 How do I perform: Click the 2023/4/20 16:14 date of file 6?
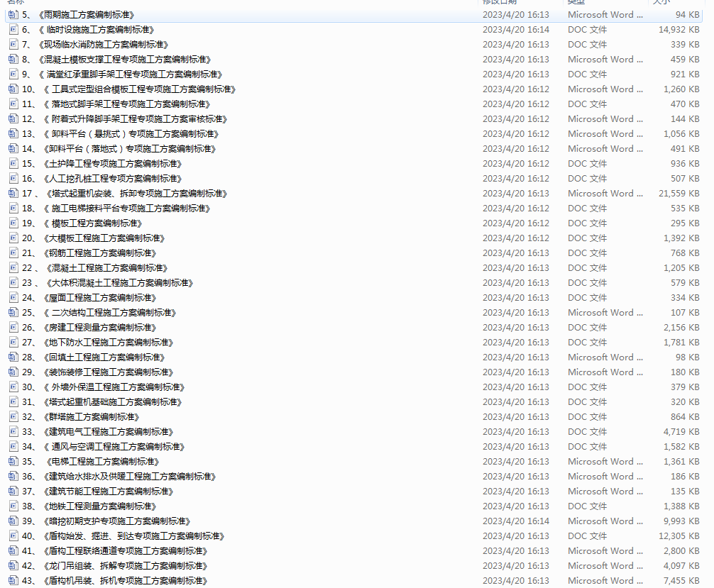click(x=516, y=30)
